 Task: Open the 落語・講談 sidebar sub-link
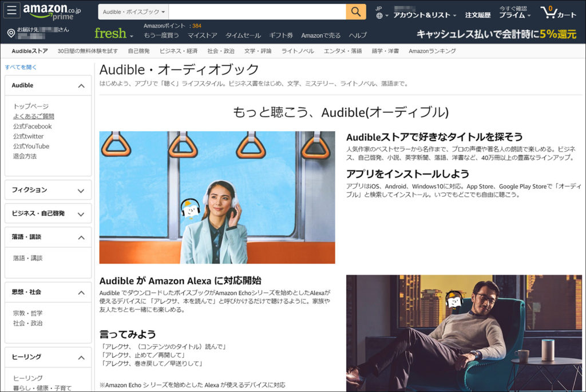point(27,258)
